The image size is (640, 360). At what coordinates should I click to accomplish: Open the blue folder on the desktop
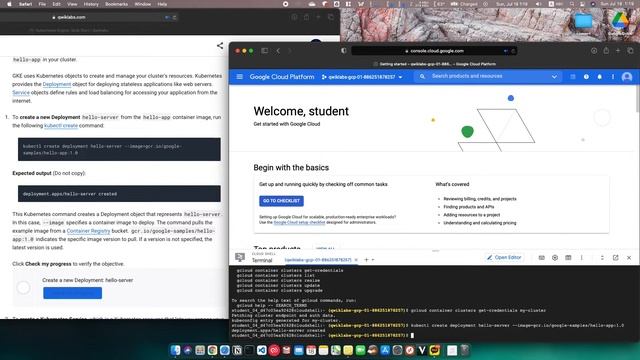(583, 20)
